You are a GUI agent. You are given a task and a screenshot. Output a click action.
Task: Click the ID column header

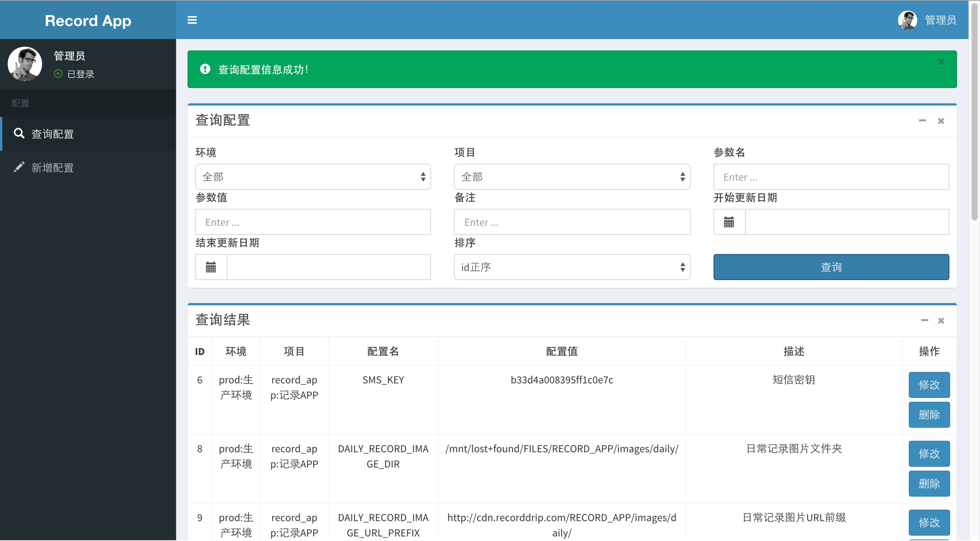199,352
